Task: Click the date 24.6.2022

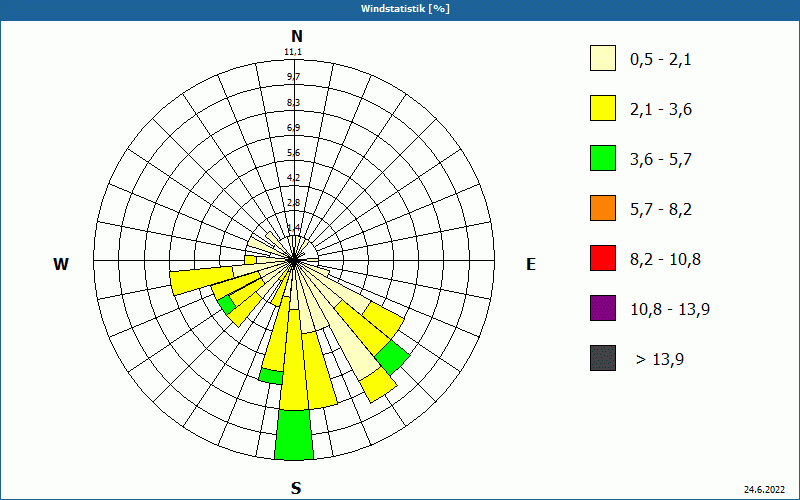Action: click(x=764, y=490)
